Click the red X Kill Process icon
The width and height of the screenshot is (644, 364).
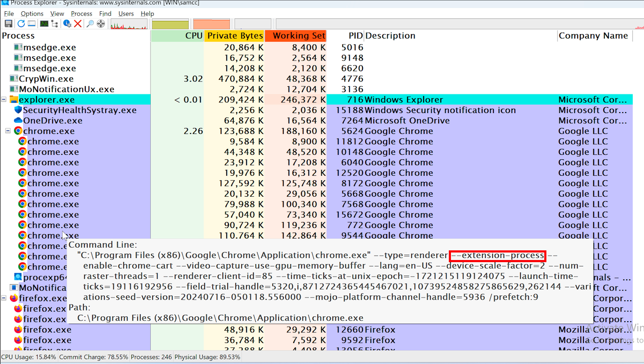coord(78,24)
